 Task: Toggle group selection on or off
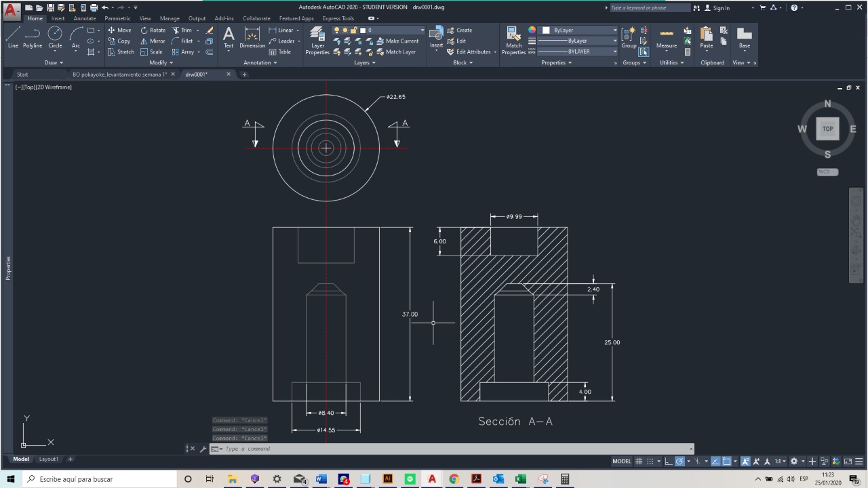pyautogui.click(x=644, y=52)
